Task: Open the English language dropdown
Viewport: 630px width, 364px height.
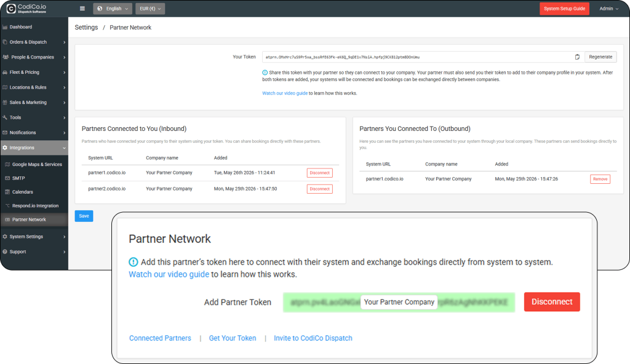Action: [113, 9]
